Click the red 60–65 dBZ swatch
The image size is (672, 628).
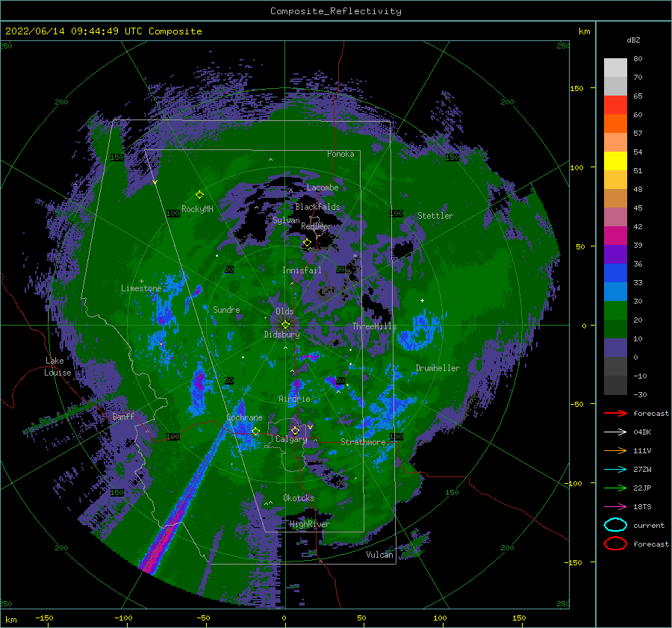coord(615,105)
